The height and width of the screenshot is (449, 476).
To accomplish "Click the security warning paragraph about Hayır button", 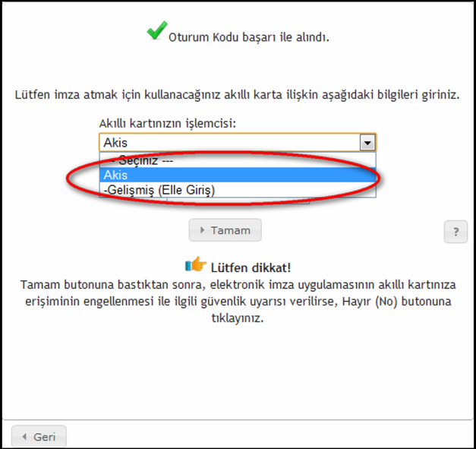I will [x=238, y=302].
